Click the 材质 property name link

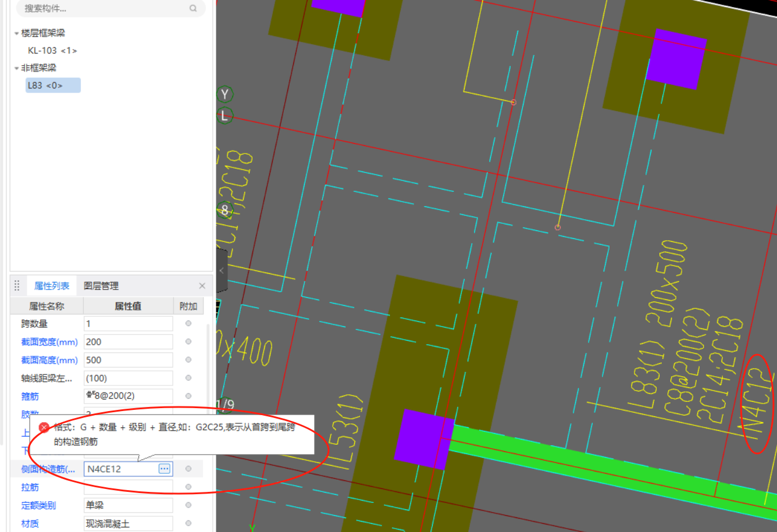pyautogui.click(x=30, y=523)
